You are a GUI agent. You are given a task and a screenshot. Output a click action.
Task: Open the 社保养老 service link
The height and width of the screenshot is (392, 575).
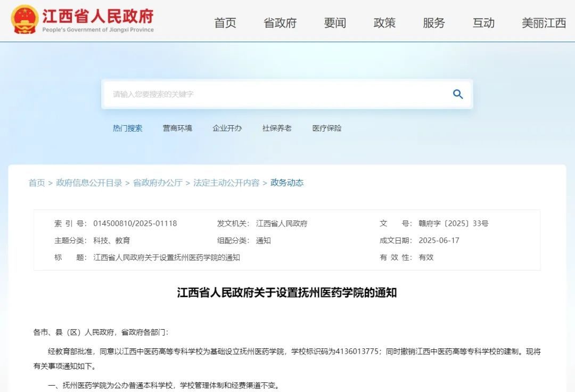click(x=277, y=128)
